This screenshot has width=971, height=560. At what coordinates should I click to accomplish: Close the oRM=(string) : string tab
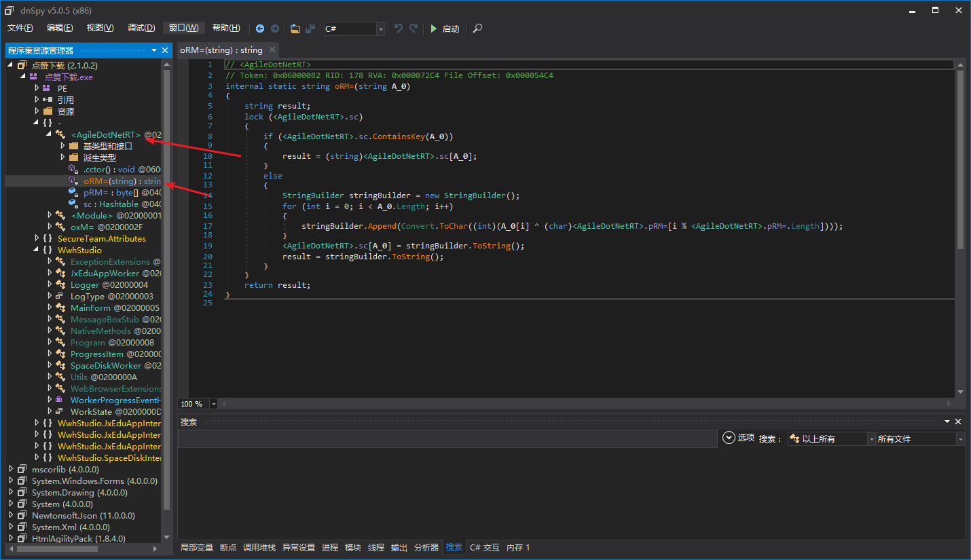(272, 50)
